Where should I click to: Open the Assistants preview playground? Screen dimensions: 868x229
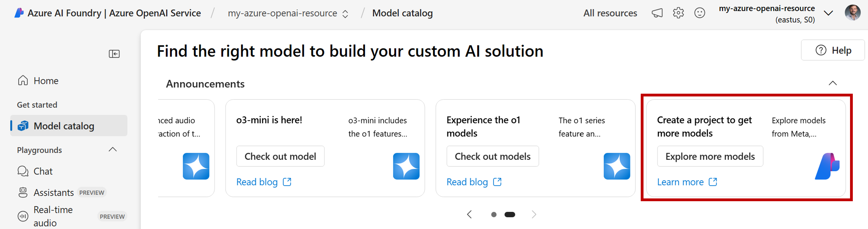tap(54, 193)
